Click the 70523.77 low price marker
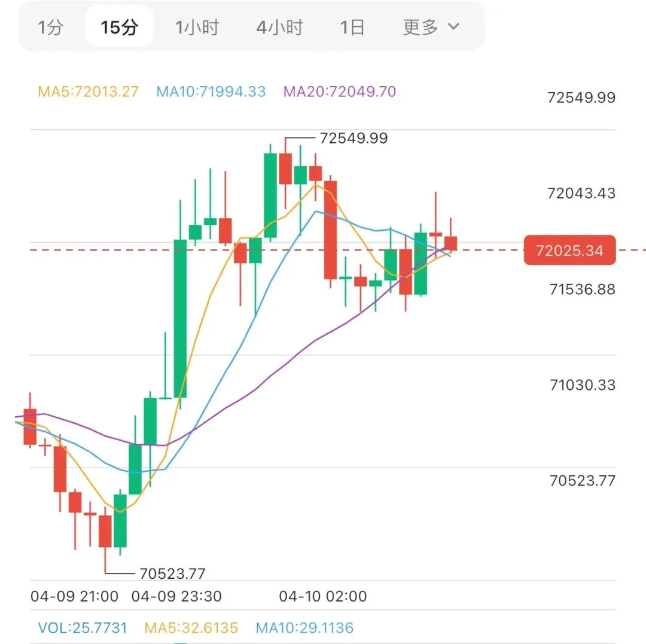 pos(172,573)
